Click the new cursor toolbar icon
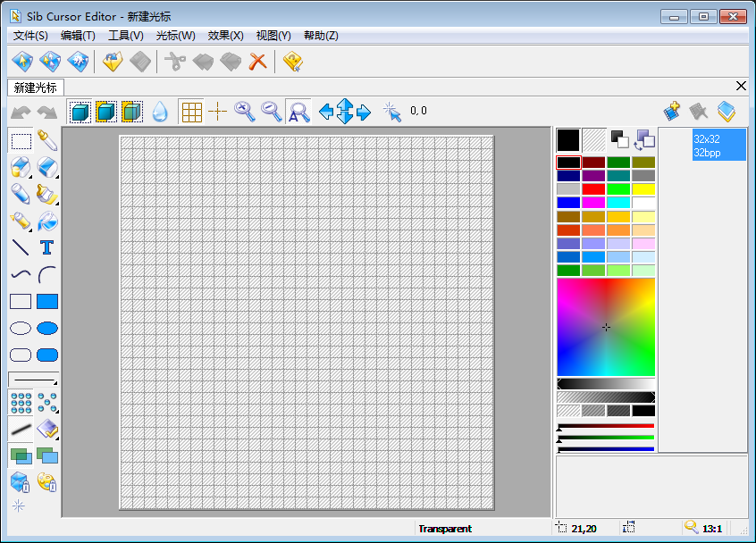Image resolution: width=756 pixels, height=543 pixels. 22,62
